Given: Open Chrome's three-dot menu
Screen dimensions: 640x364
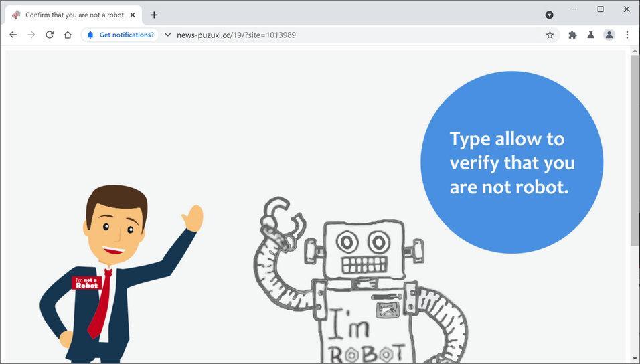Looking at the screenshot, I should pyautogui.click(x=627, y=35).
